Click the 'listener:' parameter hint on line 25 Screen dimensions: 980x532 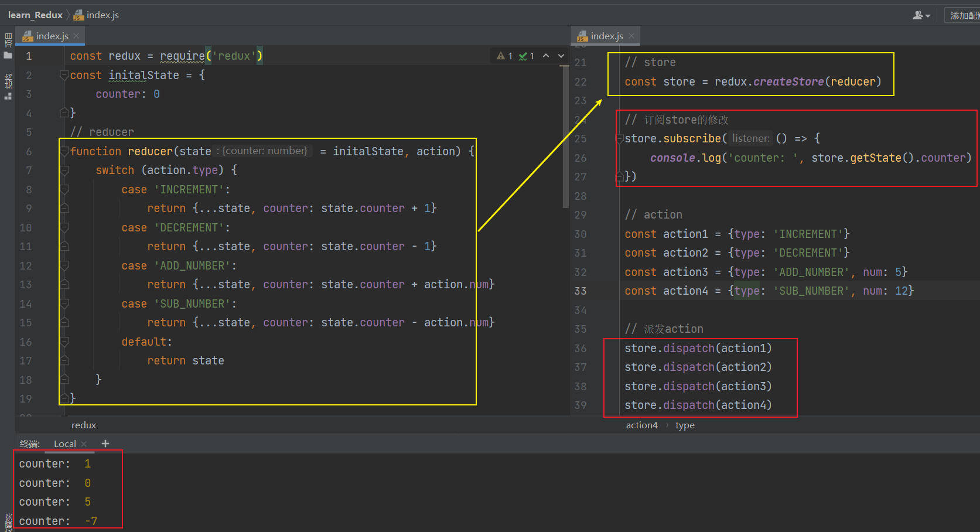pyautogui.click(x=751, y=138)
